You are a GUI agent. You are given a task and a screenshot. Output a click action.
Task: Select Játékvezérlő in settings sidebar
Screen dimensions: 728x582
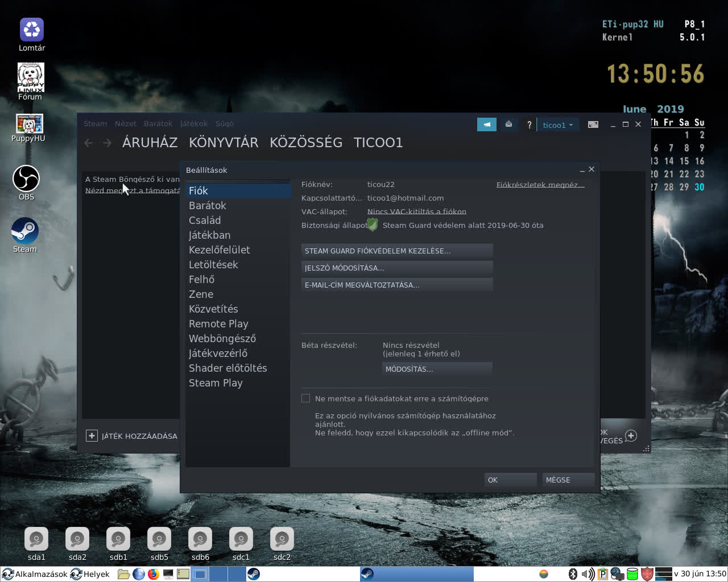pyautogui.click(x=238, y=353)
